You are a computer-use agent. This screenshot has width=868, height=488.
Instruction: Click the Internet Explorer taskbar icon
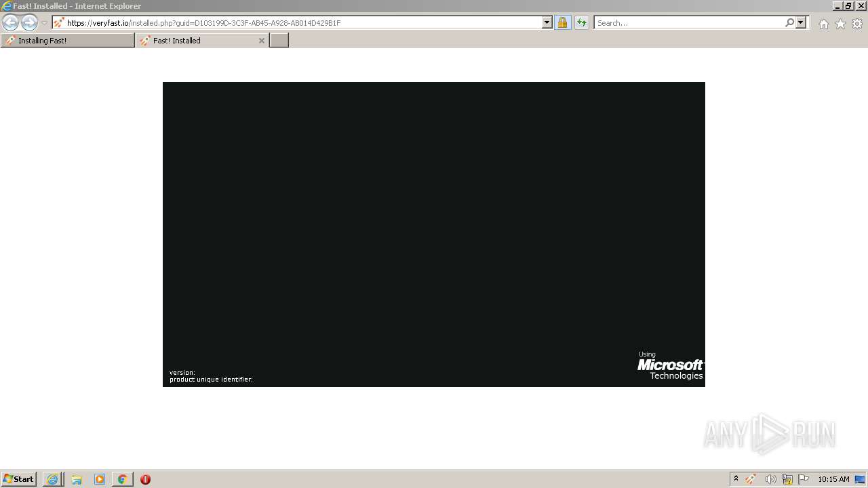[x=53, y=479]
